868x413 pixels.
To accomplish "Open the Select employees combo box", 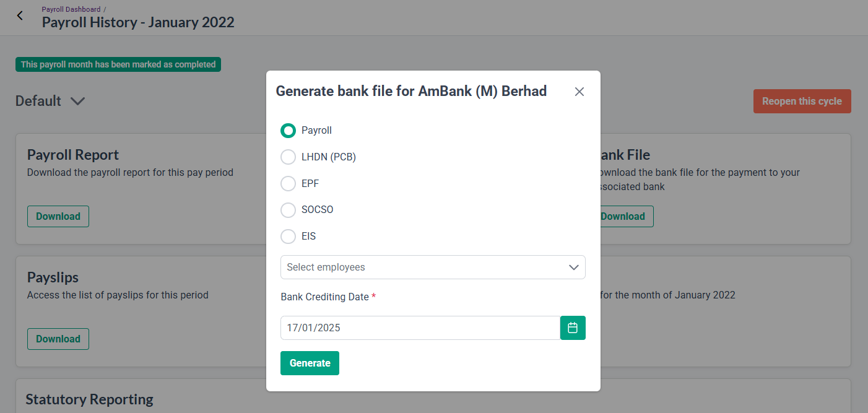I will coord(433,267).
